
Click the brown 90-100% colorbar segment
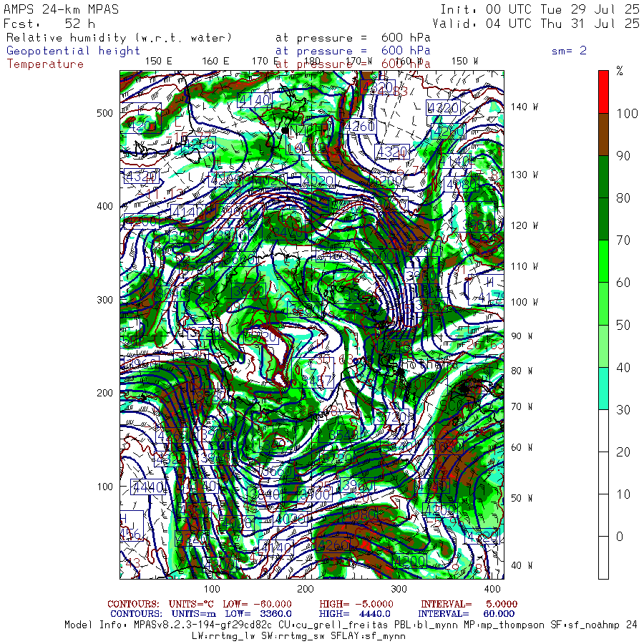pos(603,135)
